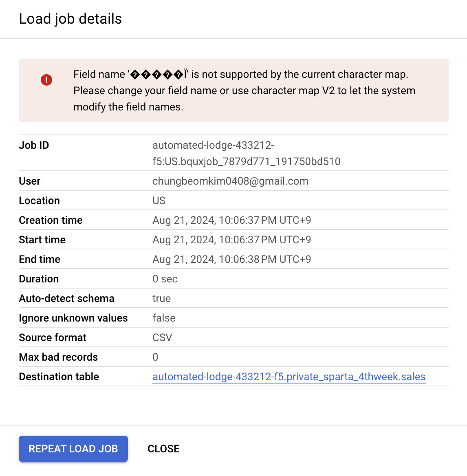Click the user email chungbeomkim0408@gmail.com
The image size is (467, 476).
coord(230,181)
